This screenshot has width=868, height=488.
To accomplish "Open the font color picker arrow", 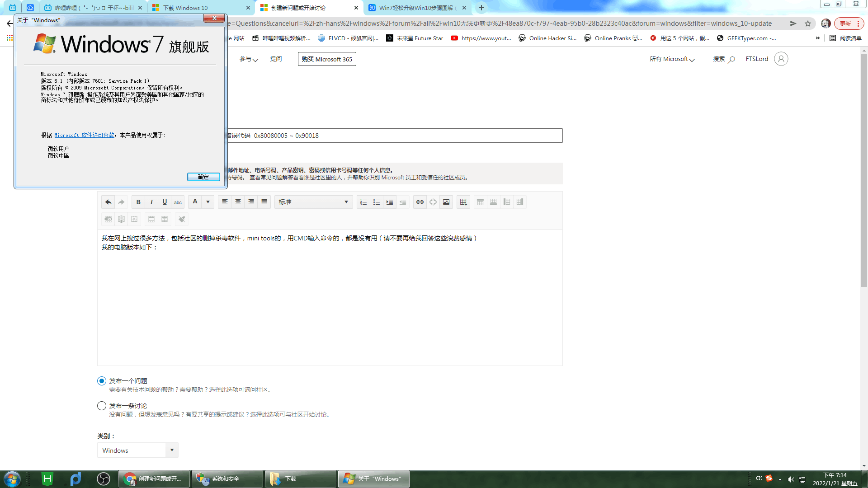I will pos(208,202).
